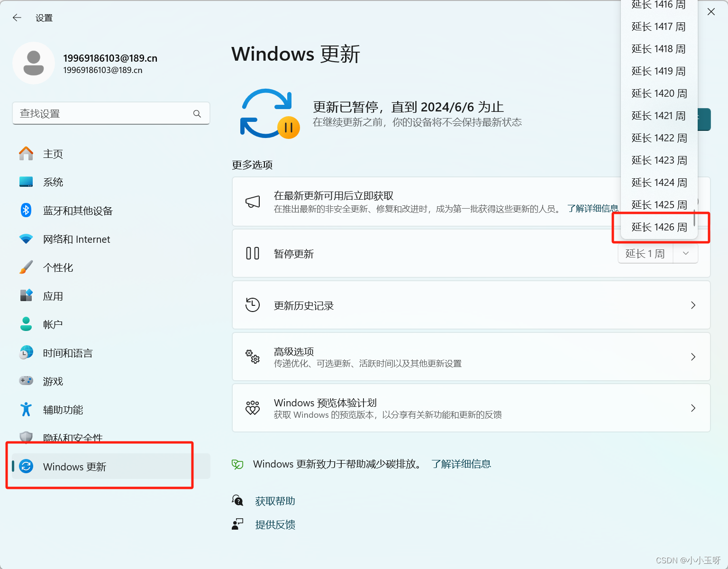Expand the pause duration dropdown arrow

click(x=686, y=253)
